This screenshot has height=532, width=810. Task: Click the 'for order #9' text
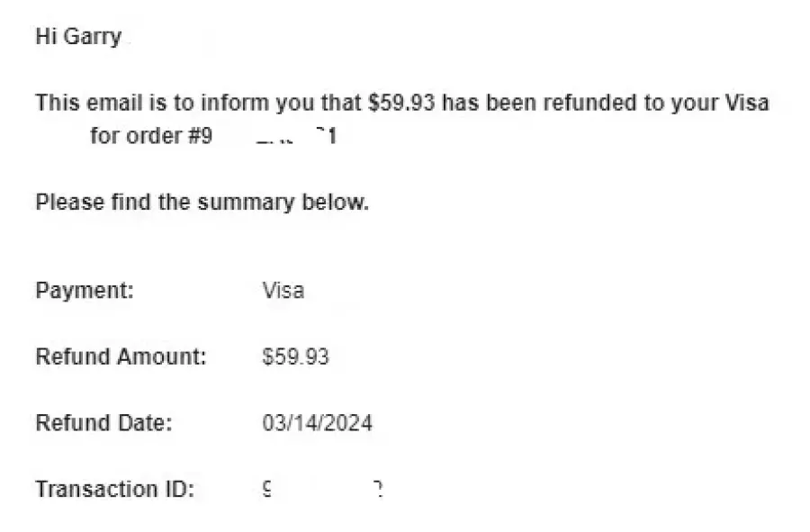151,136
